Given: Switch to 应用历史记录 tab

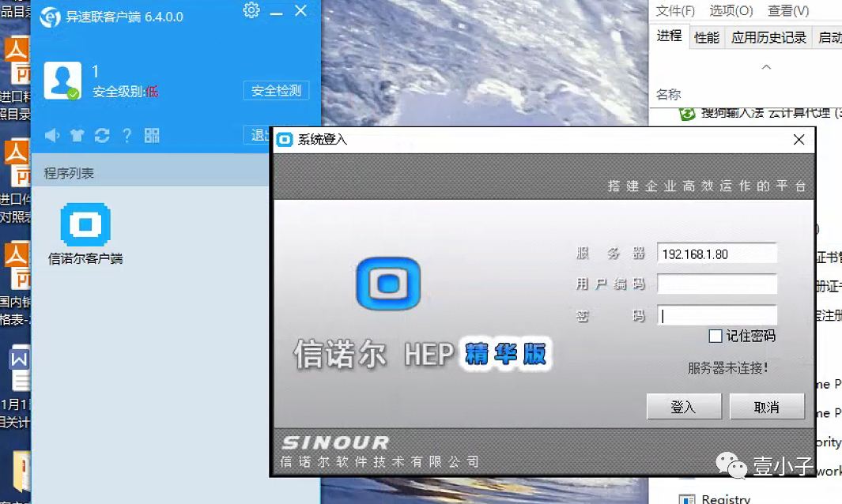Looking at the screenshot, I should pos(768,38).
